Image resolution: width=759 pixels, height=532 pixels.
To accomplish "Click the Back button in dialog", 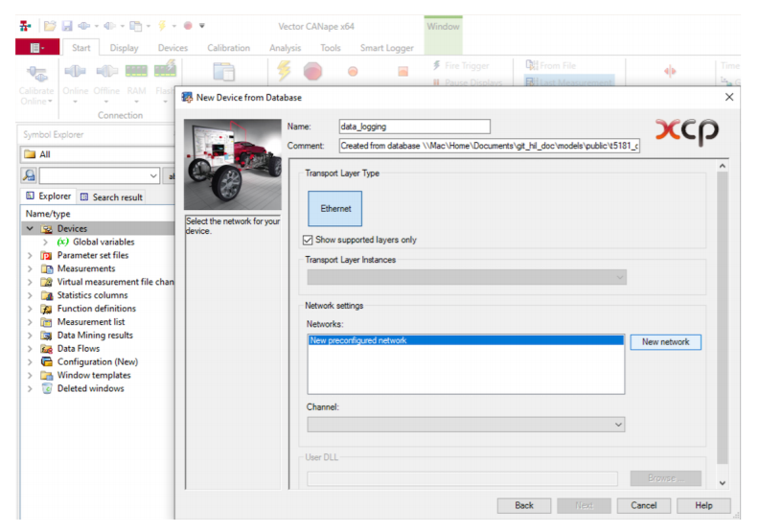I will coord(524,505).
